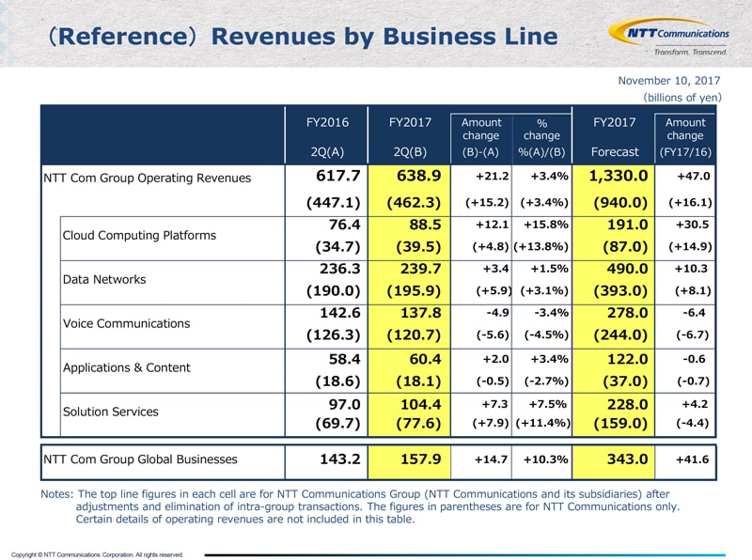This screenshot has height=560, width=752.
Task: Click the Solution Services value 97.0
Action: pos(344,404)
